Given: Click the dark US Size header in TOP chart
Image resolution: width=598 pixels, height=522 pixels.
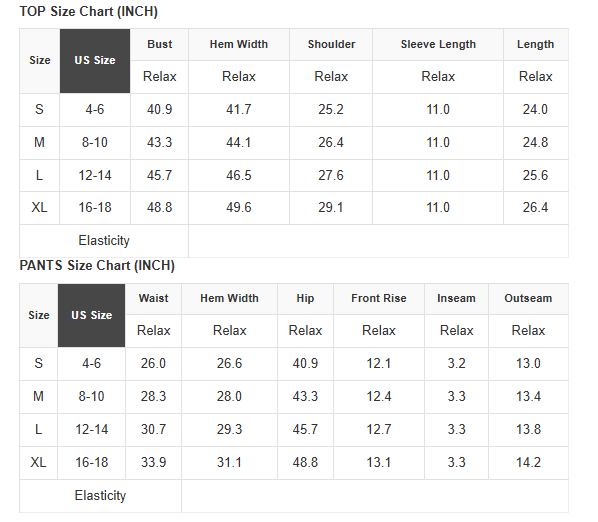Looking at the screenshot, I should coord(95,61).
